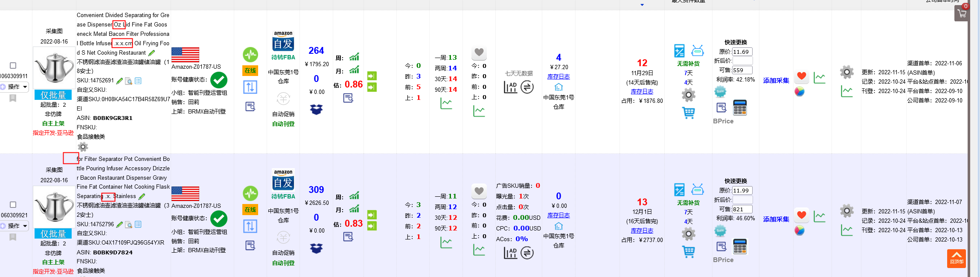
Task: Open teapot thumbnail for SKU 14752691
Action: coord(53,68)
